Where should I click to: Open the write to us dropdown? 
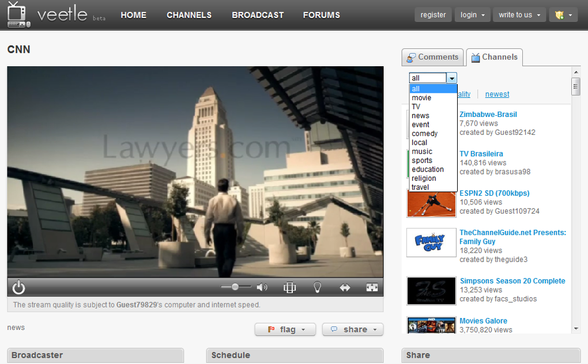click(519, 15)
